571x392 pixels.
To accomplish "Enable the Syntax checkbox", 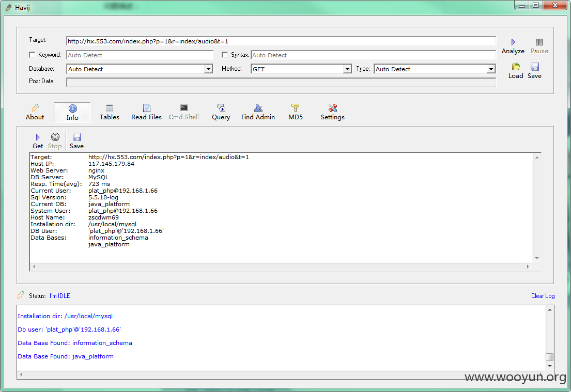I will (x=225, y=55).
